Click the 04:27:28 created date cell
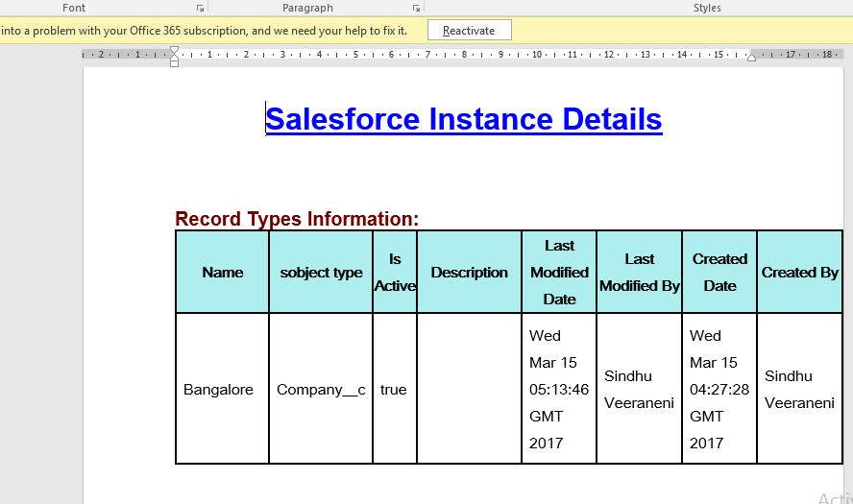Image resolution: width=853 pixels, height=504 pixels. point(719,389)
